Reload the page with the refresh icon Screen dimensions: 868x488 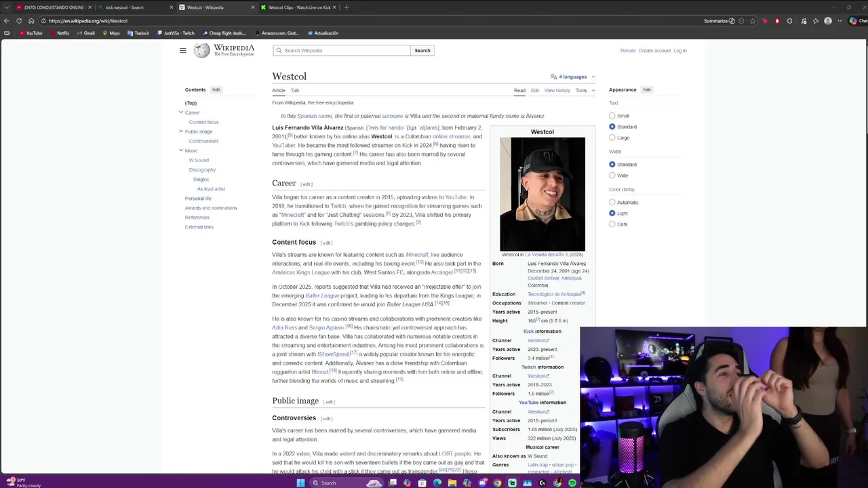coord(19,21)
